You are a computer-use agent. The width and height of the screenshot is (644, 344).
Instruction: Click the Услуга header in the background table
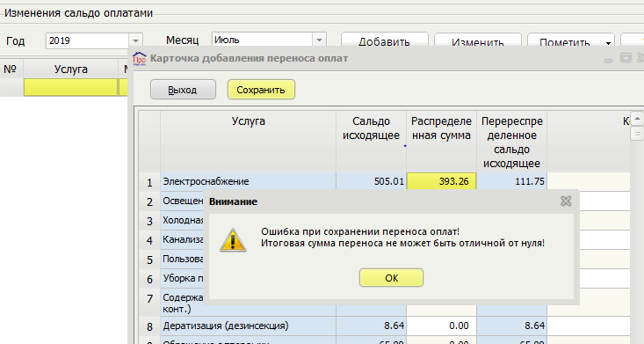click(x=70, y=70)
